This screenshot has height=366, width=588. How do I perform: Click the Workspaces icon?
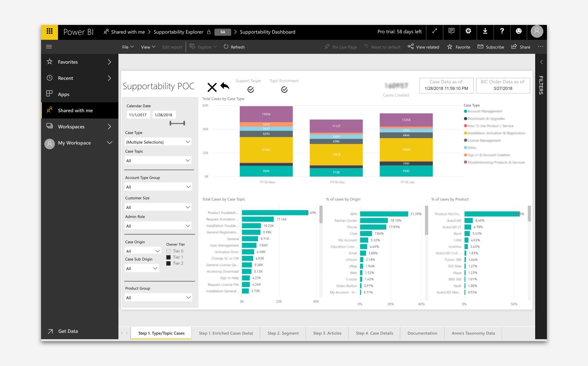coord(50,126)
